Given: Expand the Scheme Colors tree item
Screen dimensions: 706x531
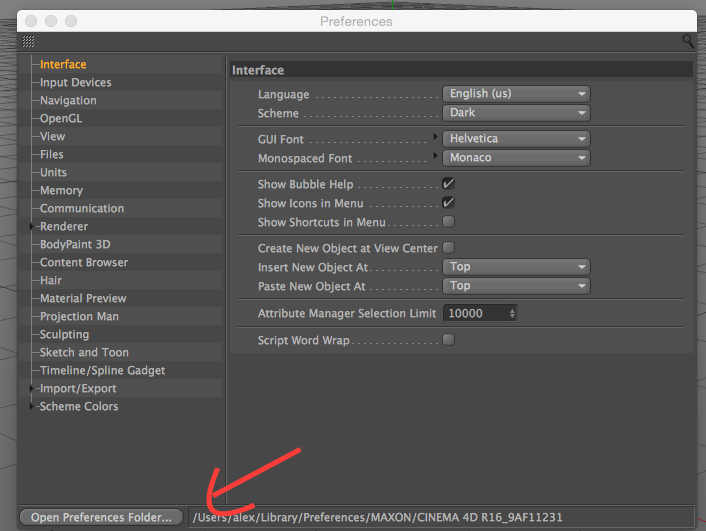Looking at the screenshot, I should pos(32,406).
